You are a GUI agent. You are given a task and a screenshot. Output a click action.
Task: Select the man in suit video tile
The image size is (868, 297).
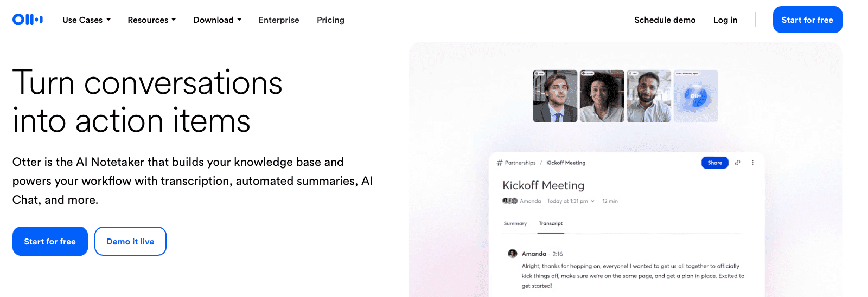(x=555, y=96)
